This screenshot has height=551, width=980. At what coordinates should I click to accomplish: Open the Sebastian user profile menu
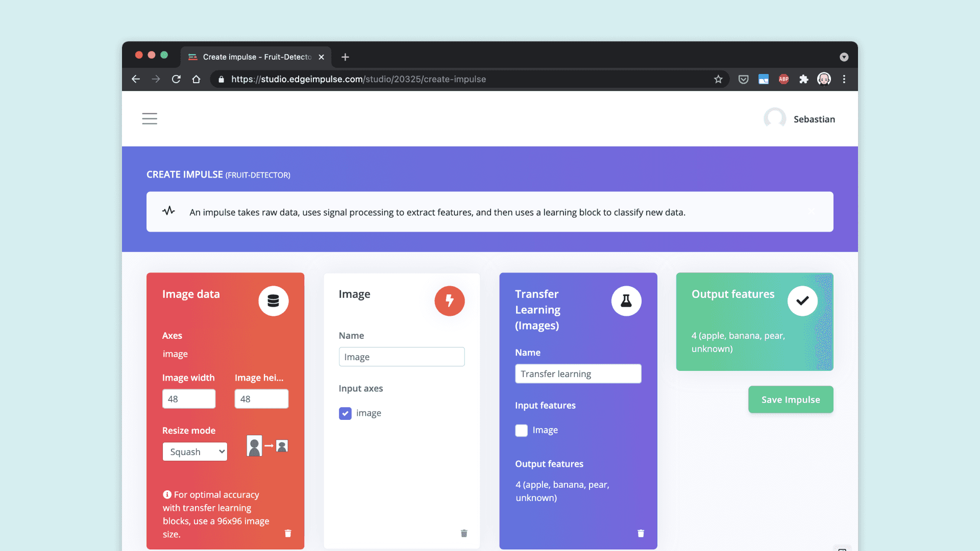(x=799, y=119)
